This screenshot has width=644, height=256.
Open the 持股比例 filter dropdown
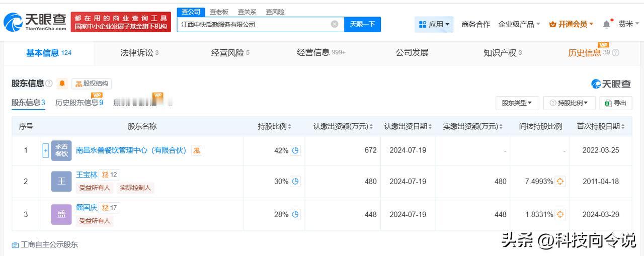click(569, 103)
